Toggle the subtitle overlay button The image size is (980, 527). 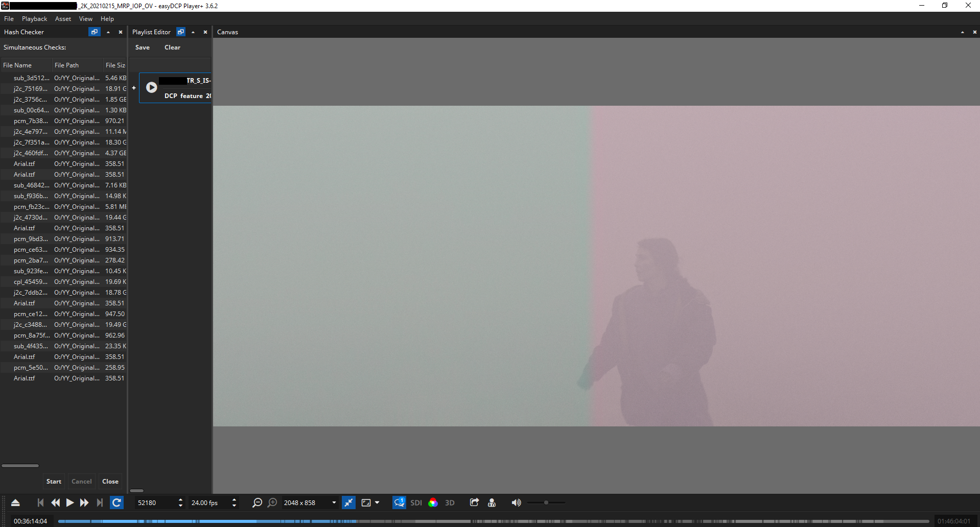coord(399,503)
